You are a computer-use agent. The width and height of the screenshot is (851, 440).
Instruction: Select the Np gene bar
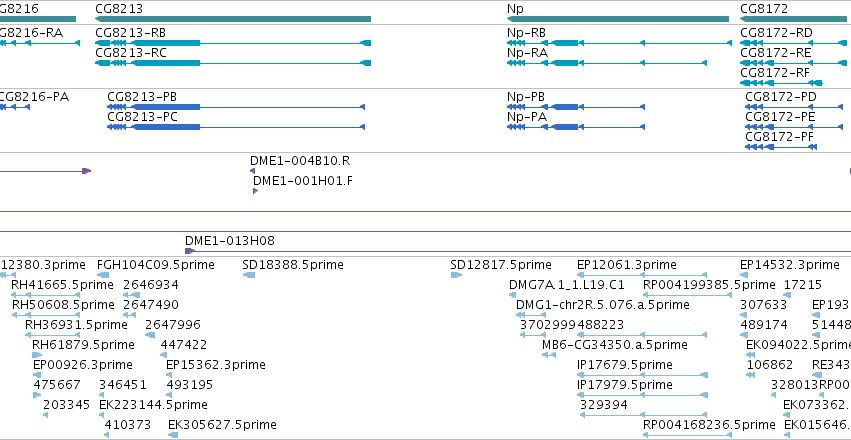tap(618, 19)
